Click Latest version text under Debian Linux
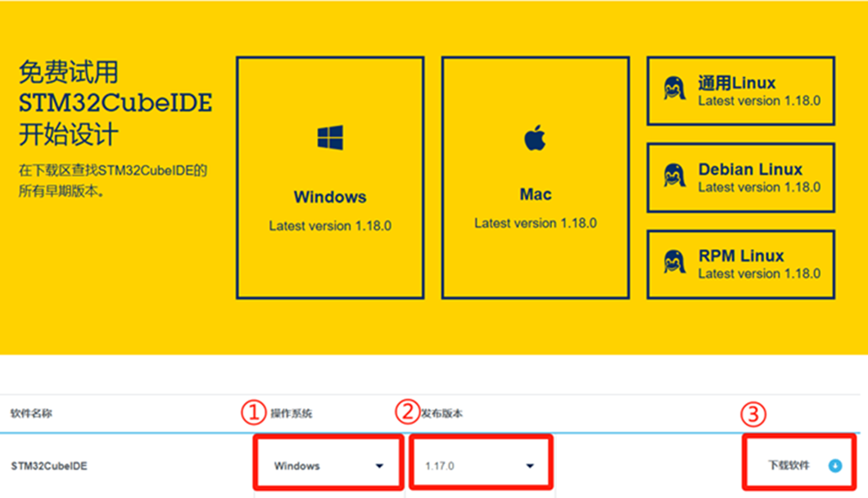This screenshot has height=498, width=868. tap(759, 188)
